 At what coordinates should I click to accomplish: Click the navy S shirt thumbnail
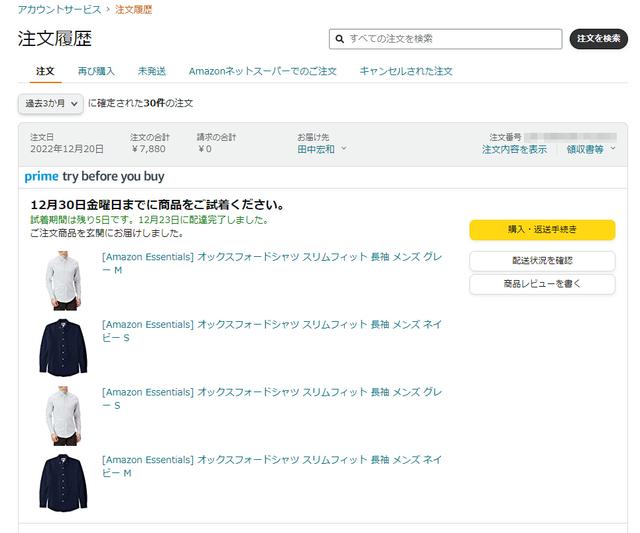[63, 348]
